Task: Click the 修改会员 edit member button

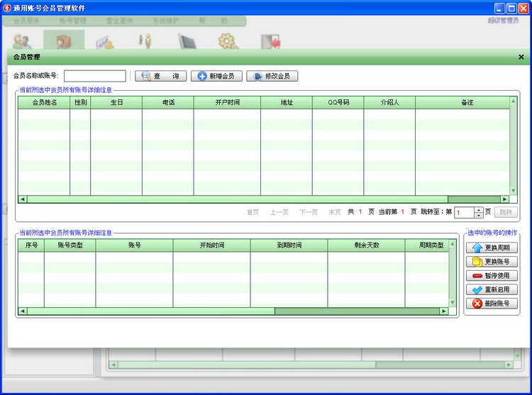Action: point(272,76)
